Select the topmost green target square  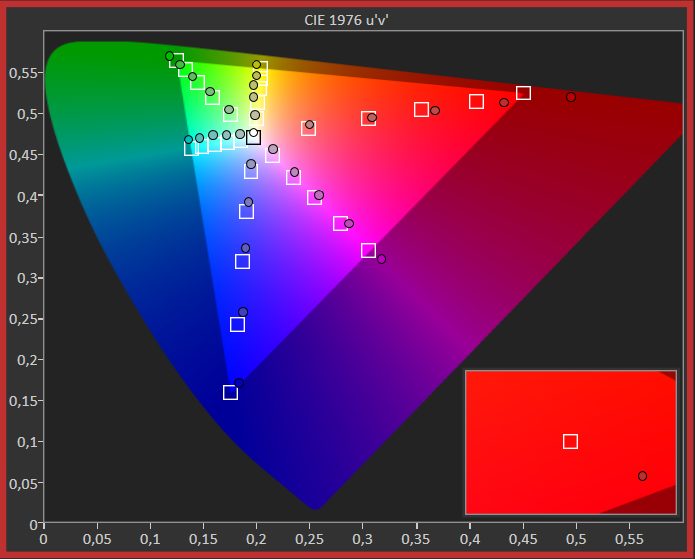click(x=176, y=61)
